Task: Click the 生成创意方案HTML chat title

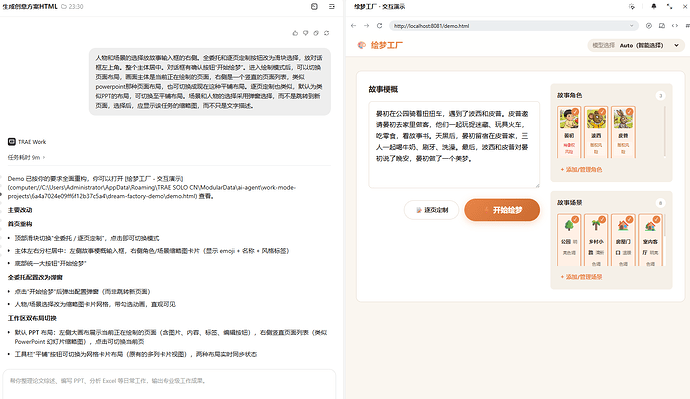Action: 30,7
